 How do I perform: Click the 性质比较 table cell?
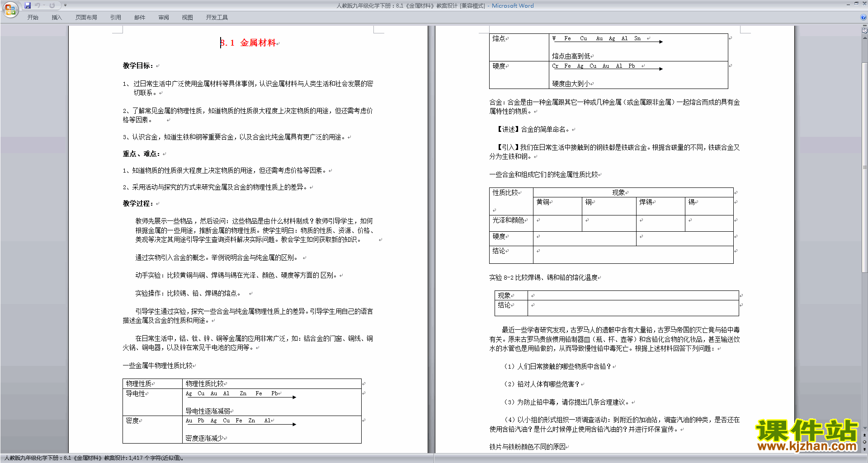pyautogui.click(x=511, y=201)
